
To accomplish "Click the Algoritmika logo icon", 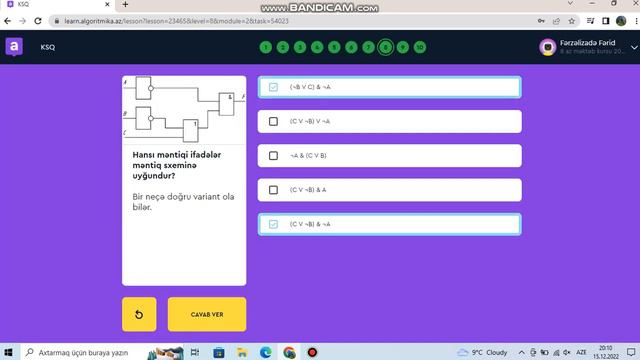I will click(14, 47).
